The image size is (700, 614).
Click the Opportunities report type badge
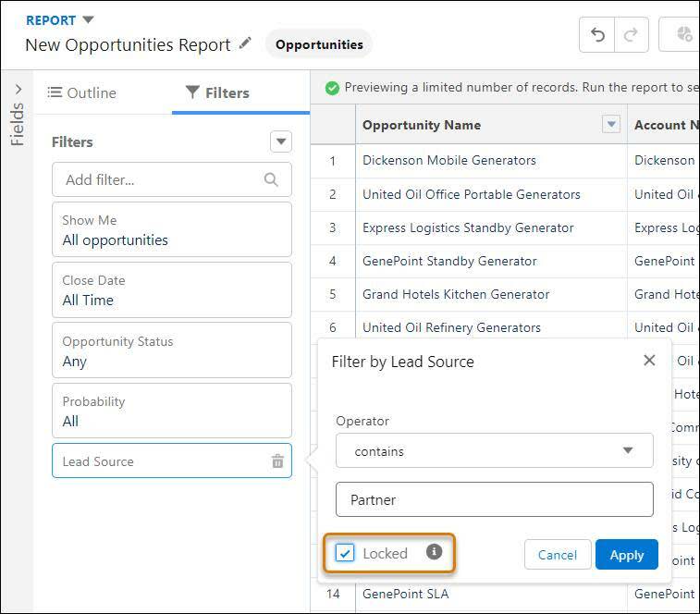[x=319, y=44]
